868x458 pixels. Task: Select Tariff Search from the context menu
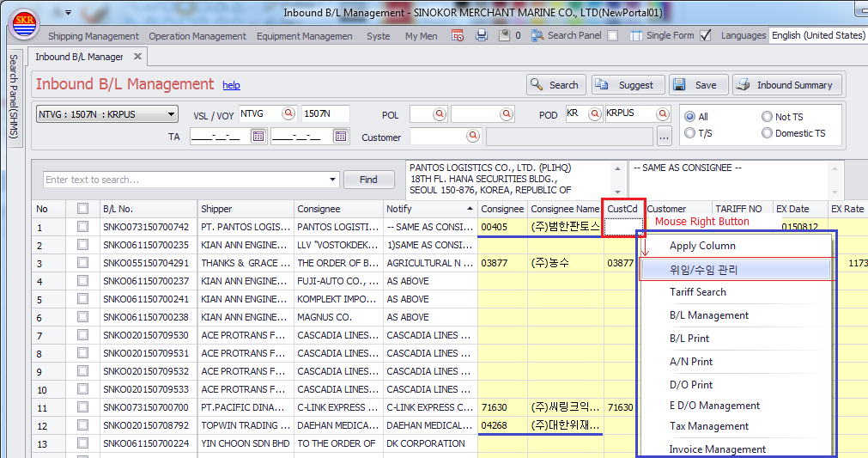697,292
